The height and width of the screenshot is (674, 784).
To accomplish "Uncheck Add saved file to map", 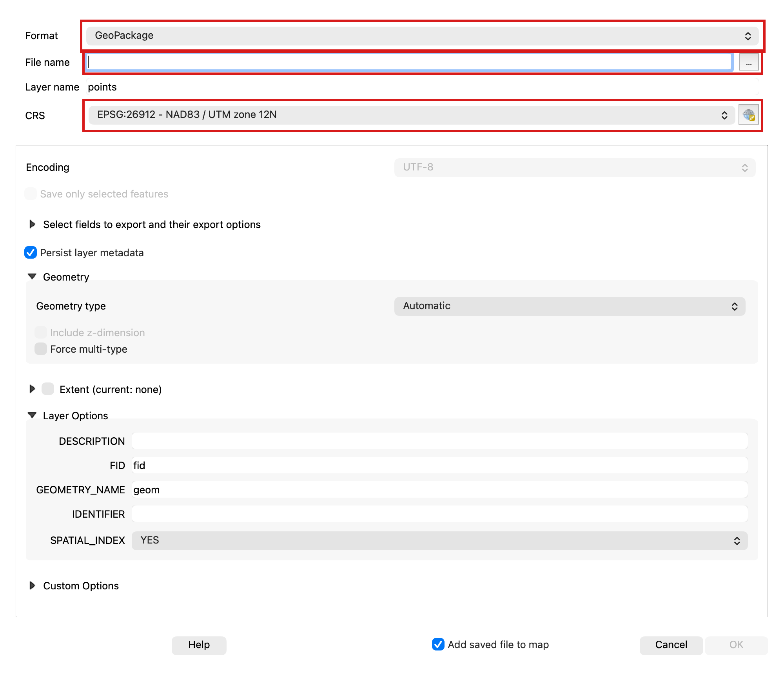I will pyautogui.click(x=438, y=644).
